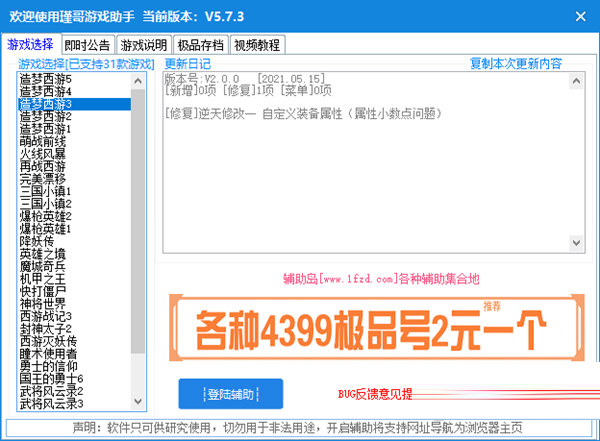Open the 极品存档 tab

click(x=201, y=45)
